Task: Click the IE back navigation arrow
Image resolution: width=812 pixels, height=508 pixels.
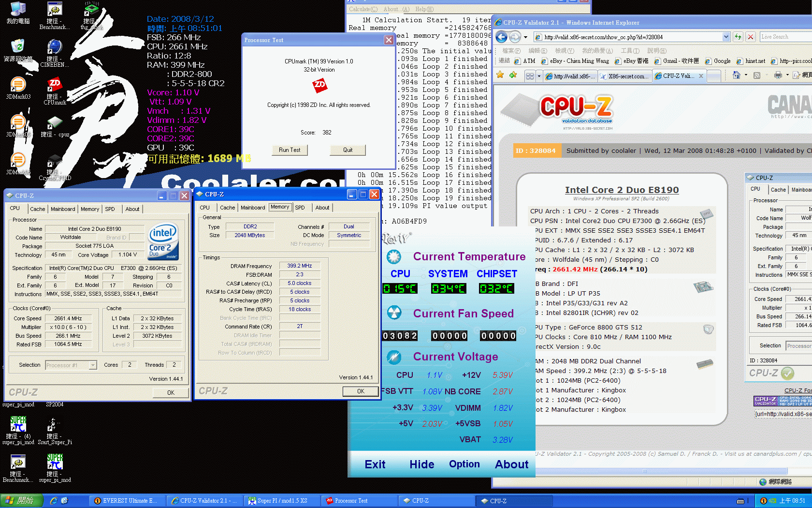Action: click(x=502, y=37)
